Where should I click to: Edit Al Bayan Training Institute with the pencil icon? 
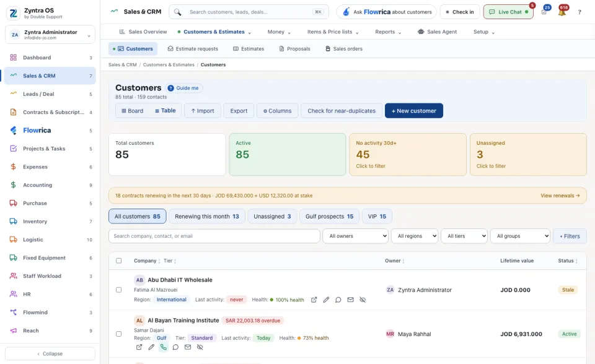pos(151,347)
